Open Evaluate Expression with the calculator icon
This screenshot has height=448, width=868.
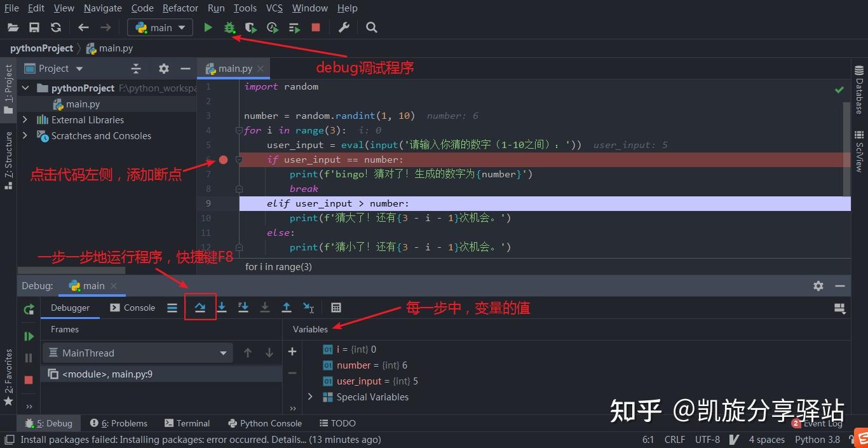coord(336,308)
